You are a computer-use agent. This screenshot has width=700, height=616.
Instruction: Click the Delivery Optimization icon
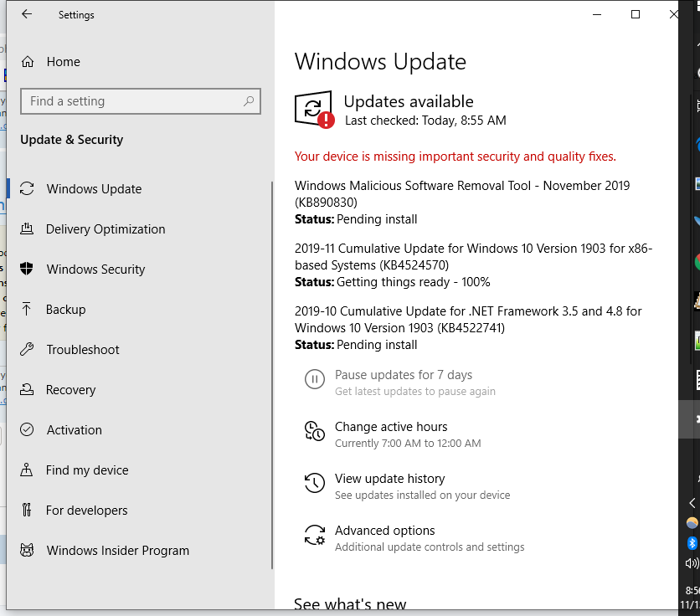(27, 229)
